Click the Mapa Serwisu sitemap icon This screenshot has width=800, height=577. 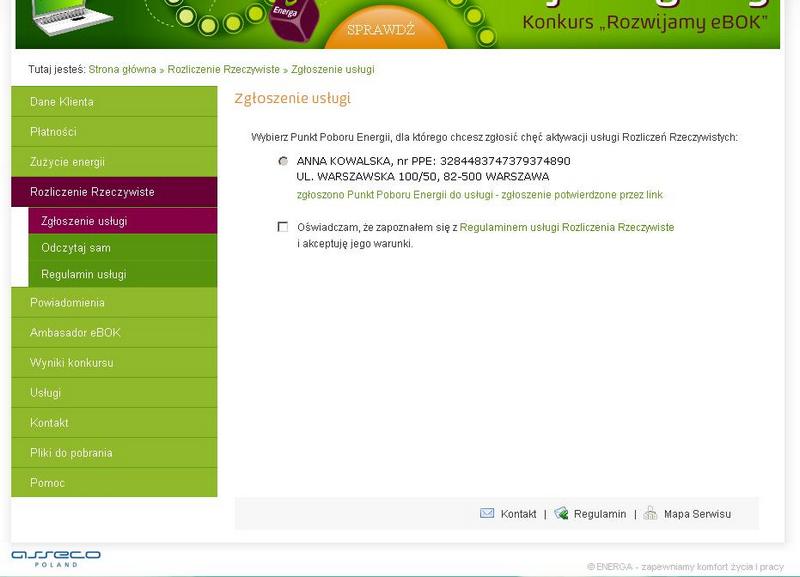click(651, 513)
